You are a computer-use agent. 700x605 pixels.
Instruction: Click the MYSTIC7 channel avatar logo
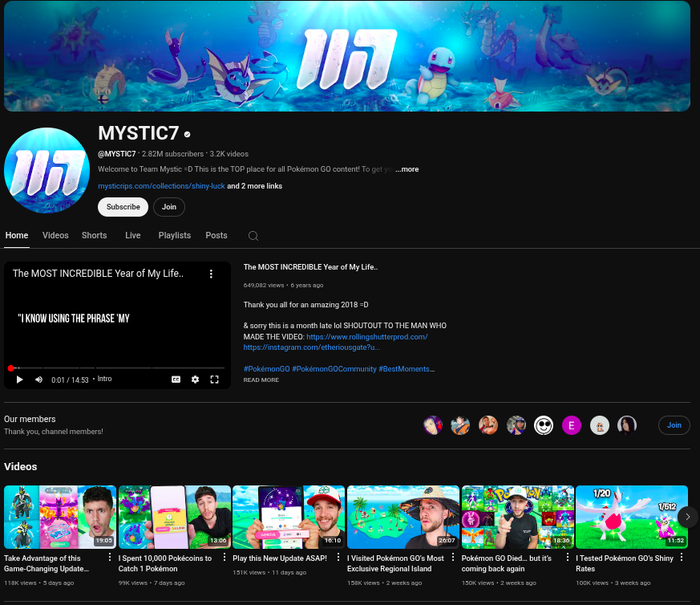47,170
